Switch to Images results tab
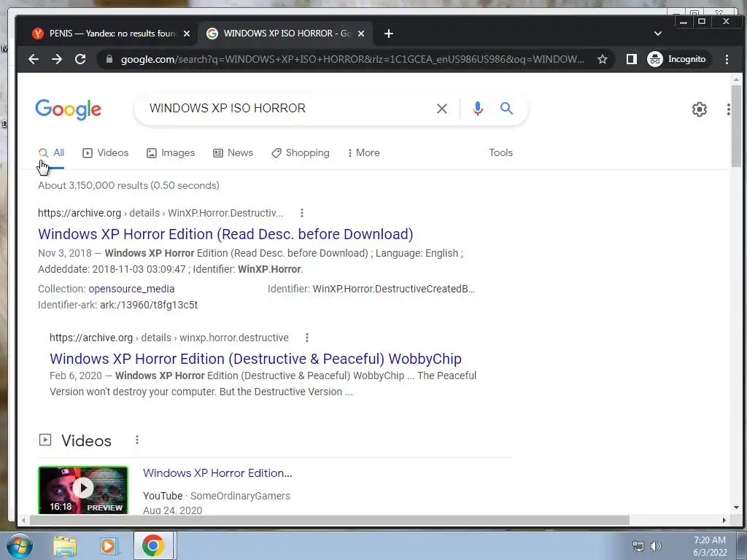Image resolution: width=747 pixels, height=560 pixels. click(x=171, y=153)
